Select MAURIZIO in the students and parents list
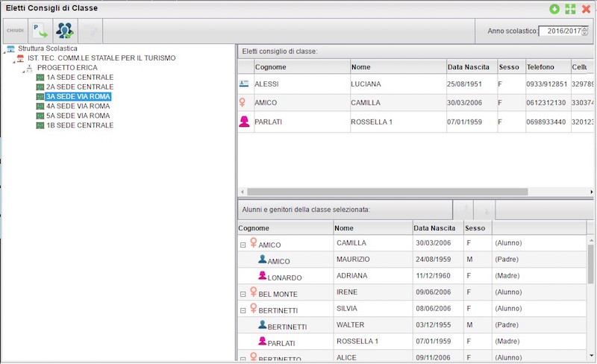 (353, 260)
